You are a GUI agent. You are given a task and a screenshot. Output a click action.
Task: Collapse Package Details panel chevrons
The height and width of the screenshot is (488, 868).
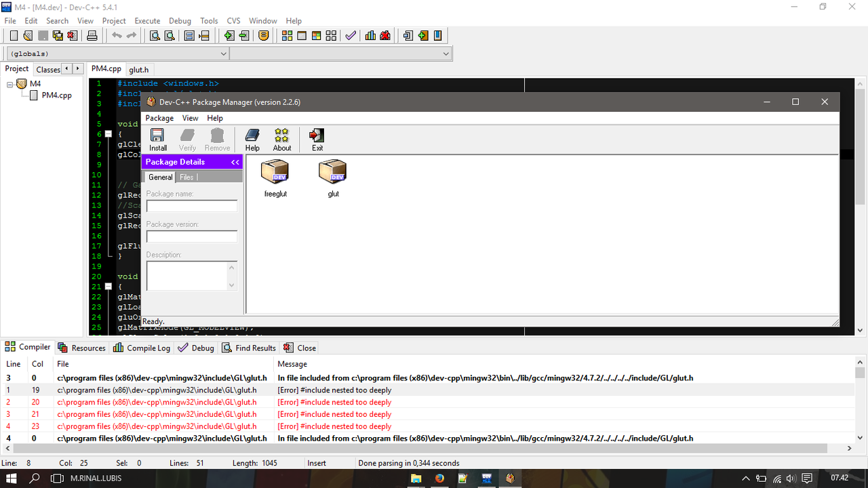click(235, 162)
